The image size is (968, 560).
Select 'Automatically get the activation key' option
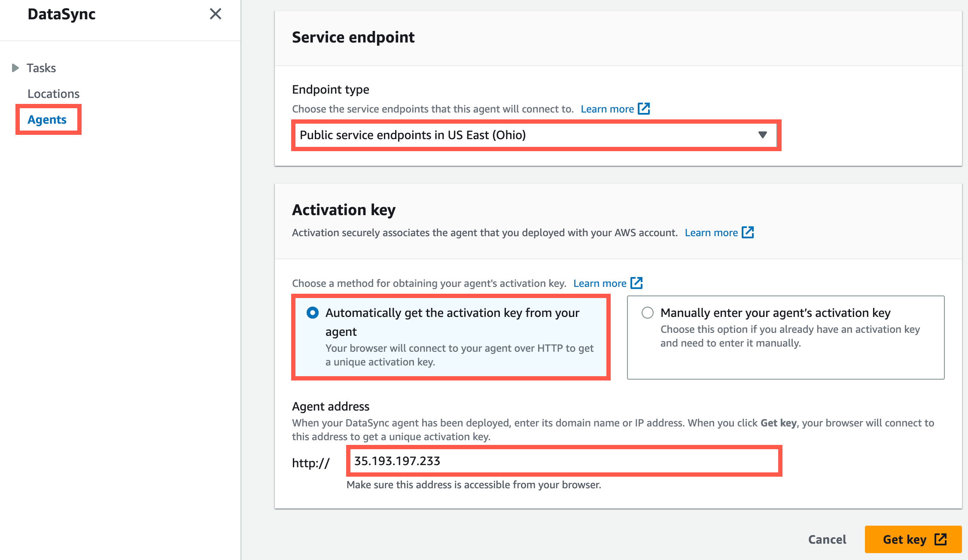(314, 313)
